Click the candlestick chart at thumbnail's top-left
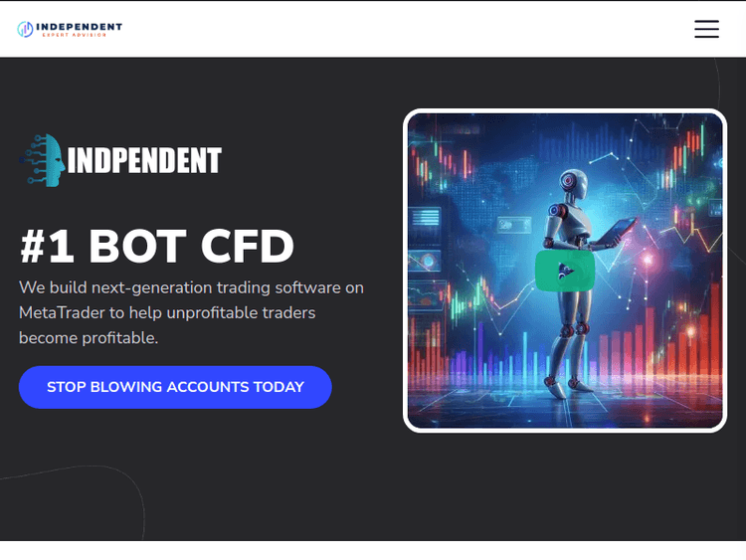Image resolution: width=746 pixels, height=560 pixels. pyautogui.click(x=443, y=163)
